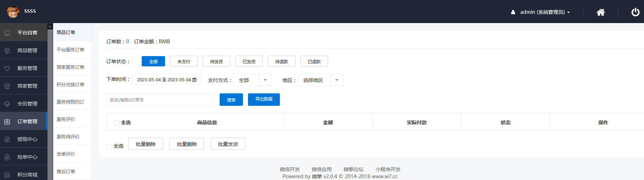Click the first 批量删除 button

[x=146, y=144]
